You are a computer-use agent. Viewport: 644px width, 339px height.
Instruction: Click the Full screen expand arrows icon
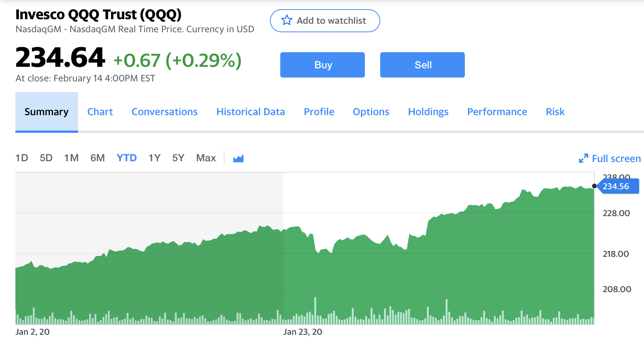pyautogui.click(x=583, y=159)
